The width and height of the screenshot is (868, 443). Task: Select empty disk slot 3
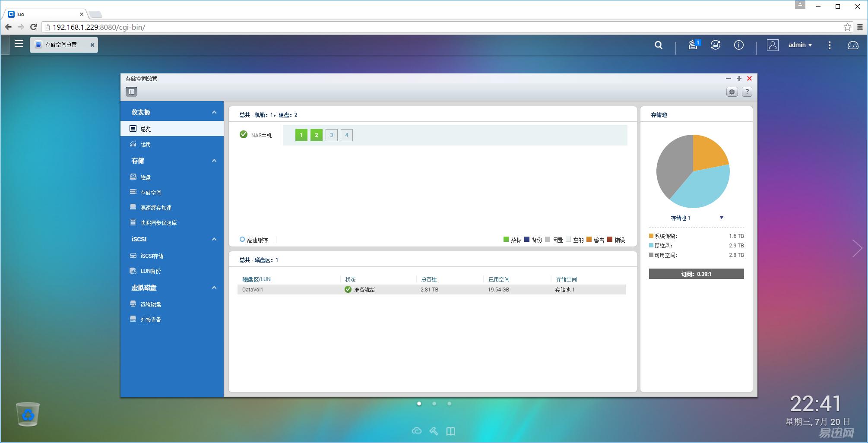332,135
